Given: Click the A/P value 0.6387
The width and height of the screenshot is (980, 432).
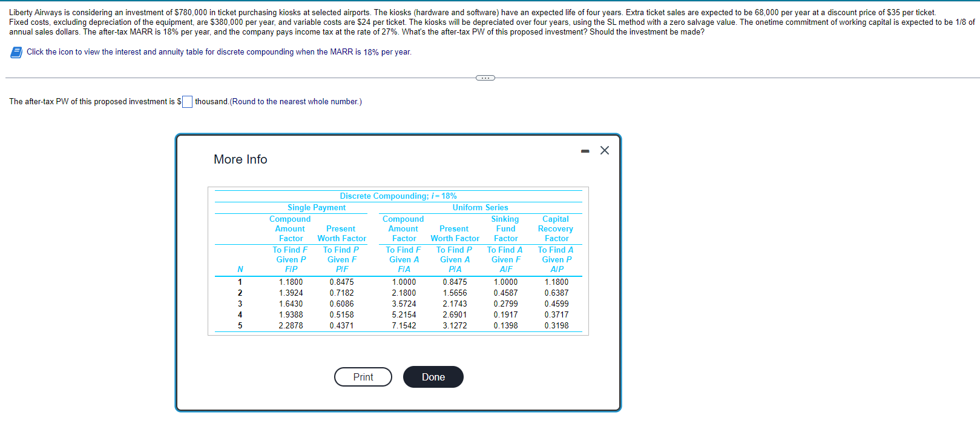Looking at the screenshot, I should click(x=556, y=293).
